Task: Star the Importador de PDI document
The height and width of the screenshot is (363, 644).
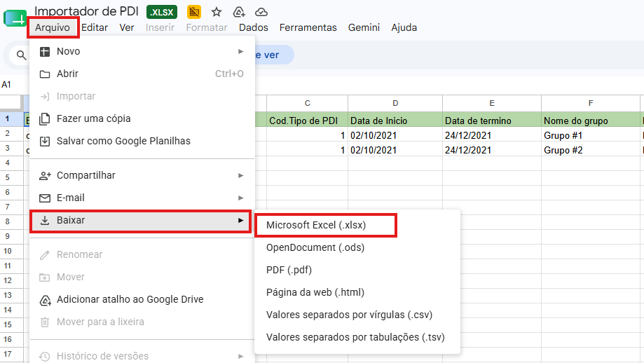Action: coord(217,13)
